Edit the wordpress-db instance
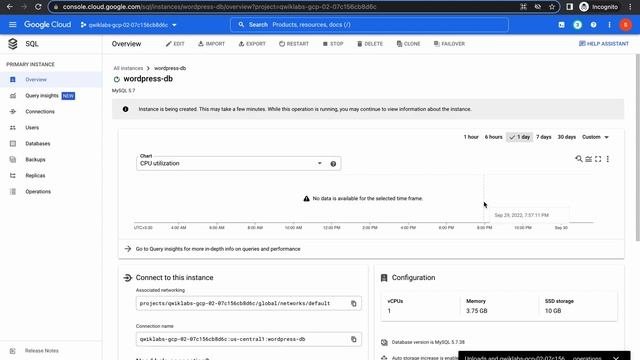This screenshot has height=360, width=640. [175, 44]
